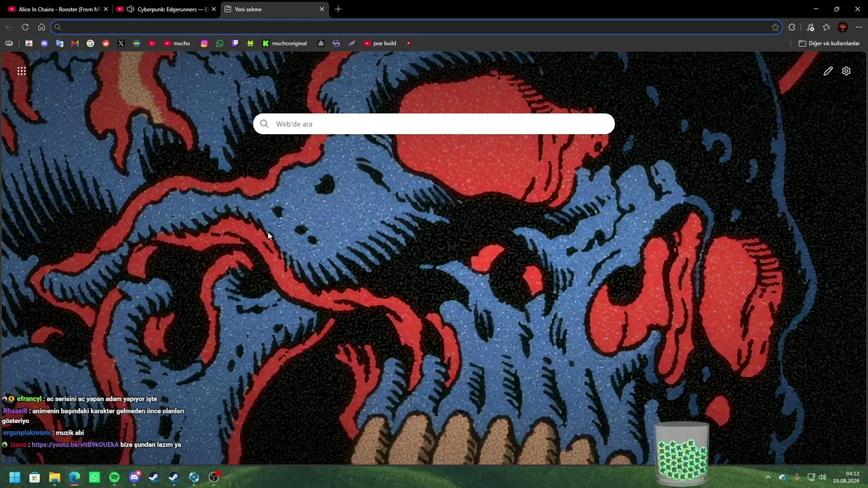Screen dimensions: 868x488
Task: Add page to favorites with star icon
Action: tap(775, 27)
